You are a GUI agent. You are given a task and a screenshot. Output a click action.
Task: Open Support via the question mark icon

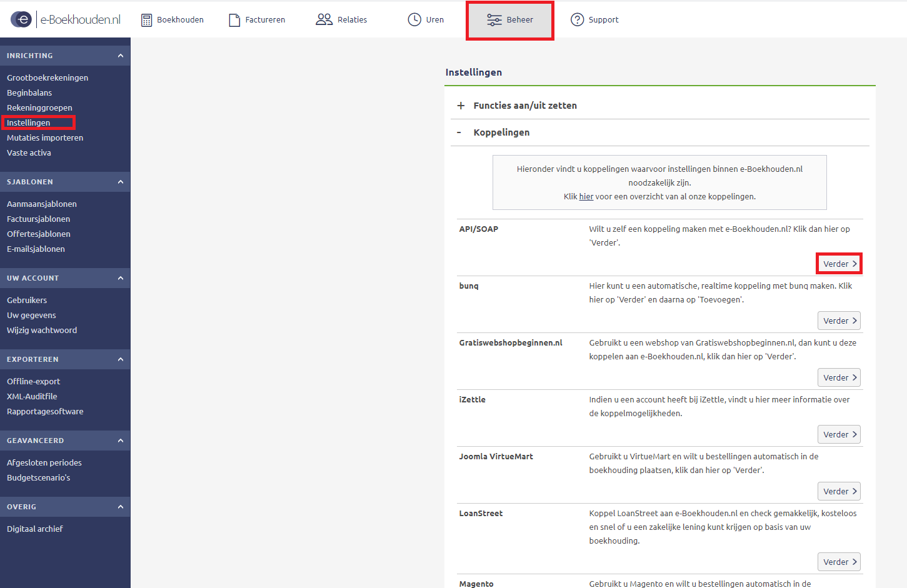pyautogui.click(x=577, y=19)
